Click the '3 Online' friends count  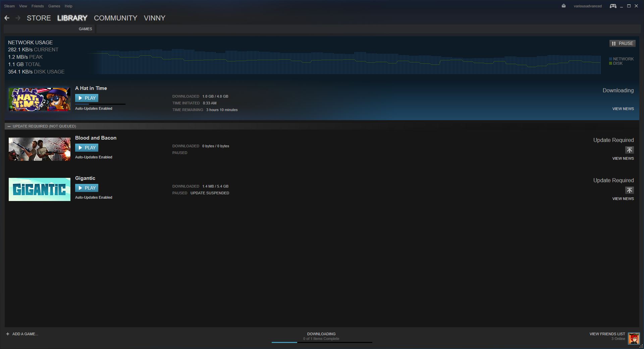(x=618, y=339)
